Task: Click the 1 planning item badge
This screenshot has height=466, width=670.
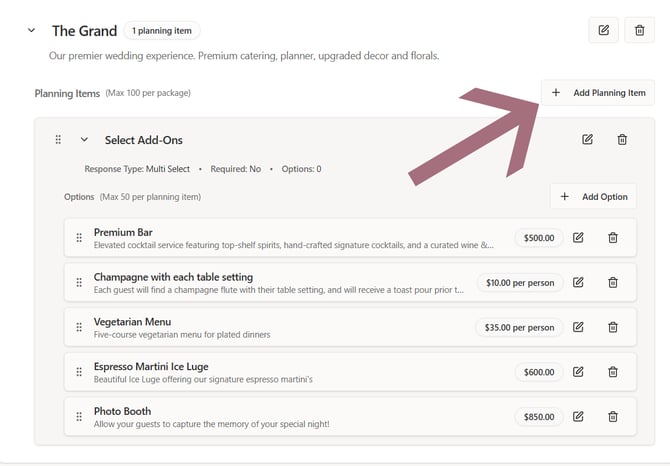Action: [x=162, y=31]
